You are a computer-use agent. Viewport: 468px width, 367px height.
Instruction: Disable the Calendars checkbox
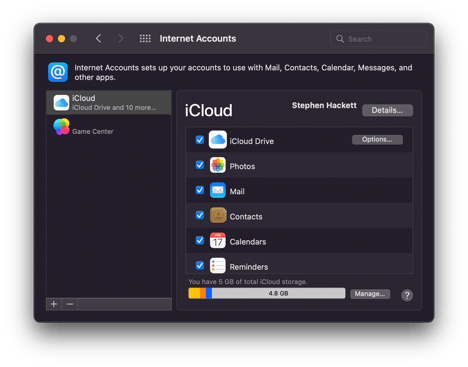click(200, 240)
